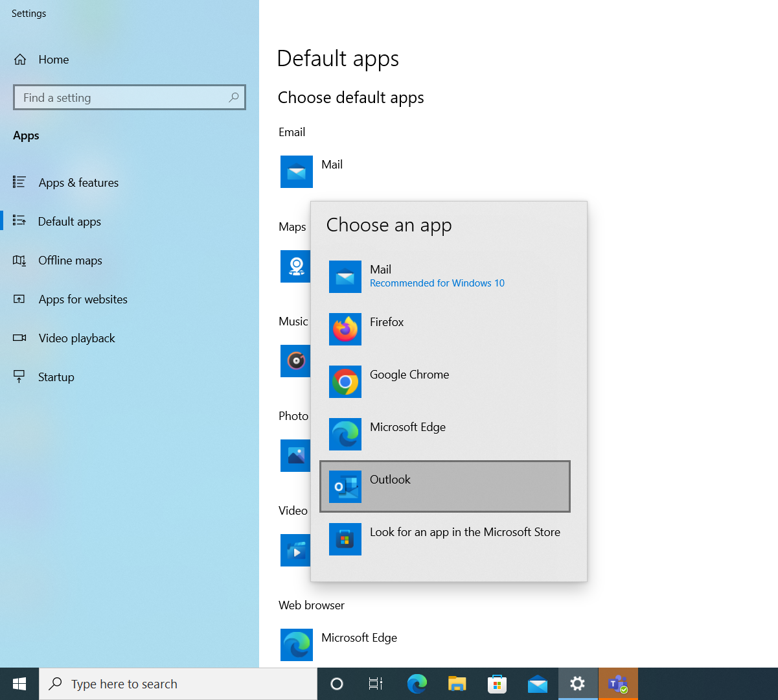This screenshot has width=778, height=700.
Task: Click the Photo viewer default app icon
Action: [295, 456]
